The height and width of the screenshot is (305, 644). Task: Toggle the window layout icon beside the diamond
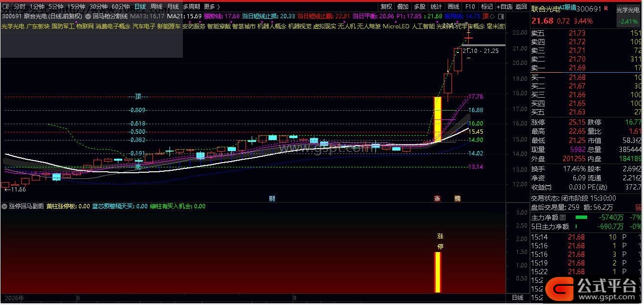tap(501, 16)
